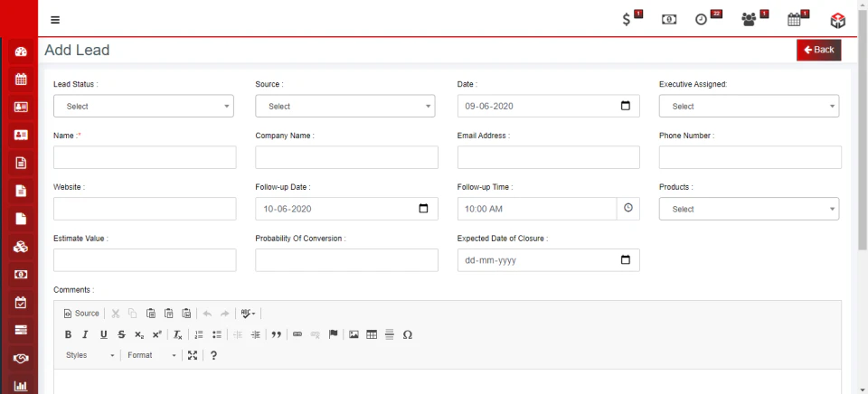Viewport: 868px width, 394px height.
Task: Open the checked calendar task sidebar icon
Action: (x=21, y=303)
